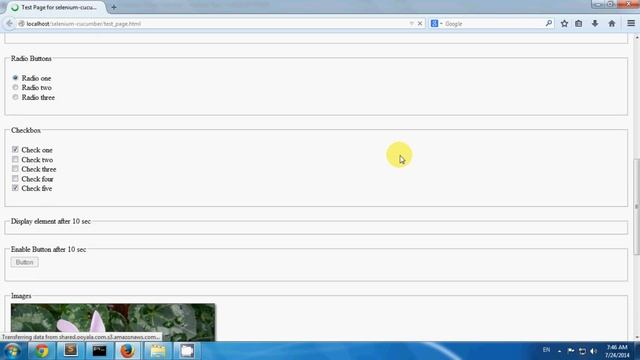Click the search magnifier icon
Viewport: 640px width, 360px height.
coord(549,24)
